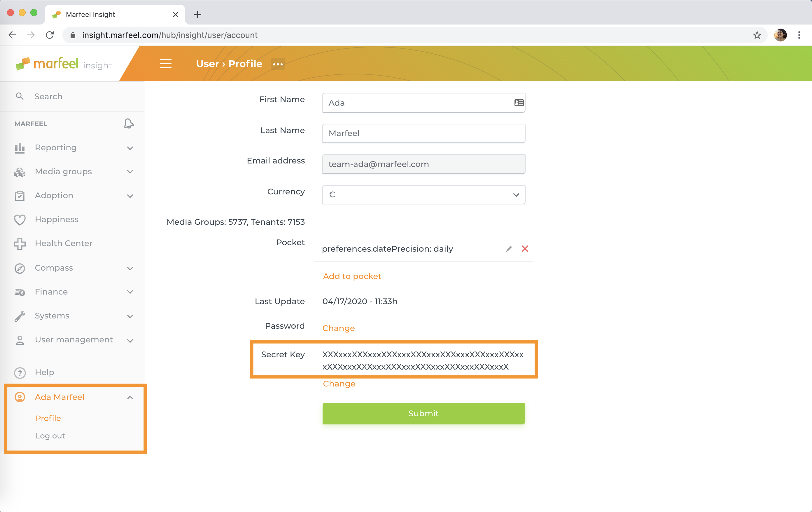Viewport: 812px width, 512px height.
Task: Click User in the breadcrumb
Action: [x=207, y=64]
